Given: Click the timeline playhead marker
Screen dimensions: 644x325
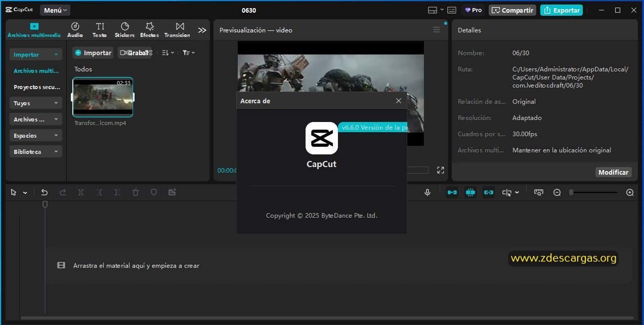Looking at the screenshot, I should (45, 204).
